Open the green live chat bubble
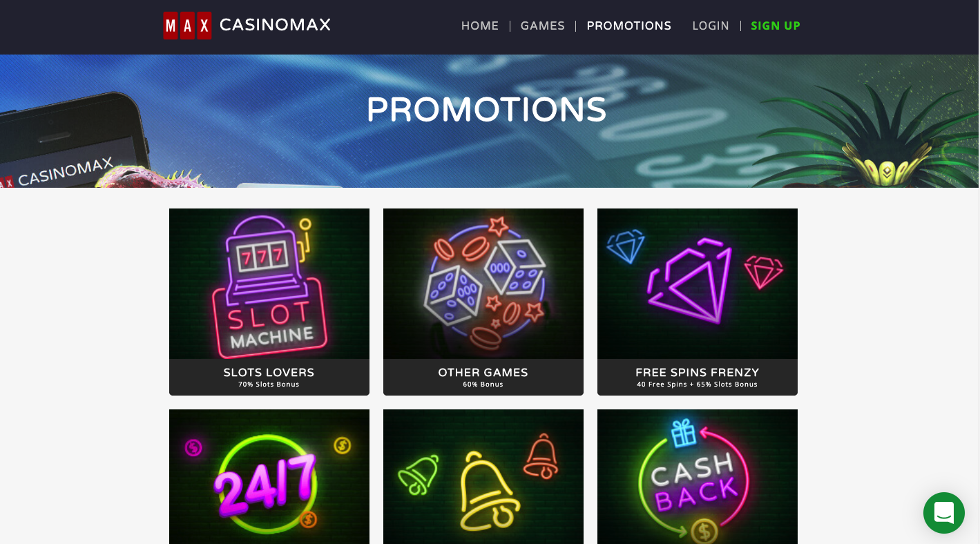This screenshot has width=980, height=544. click(943, 513)
